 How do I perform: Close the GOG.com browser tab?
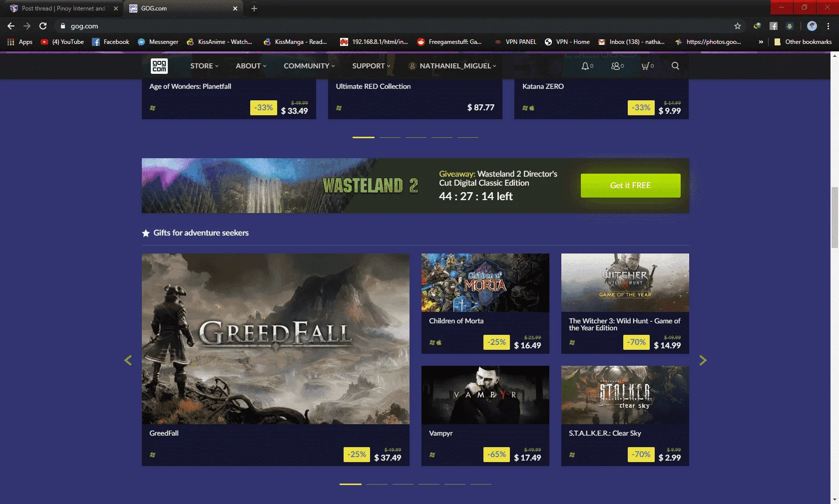[235, 8]
